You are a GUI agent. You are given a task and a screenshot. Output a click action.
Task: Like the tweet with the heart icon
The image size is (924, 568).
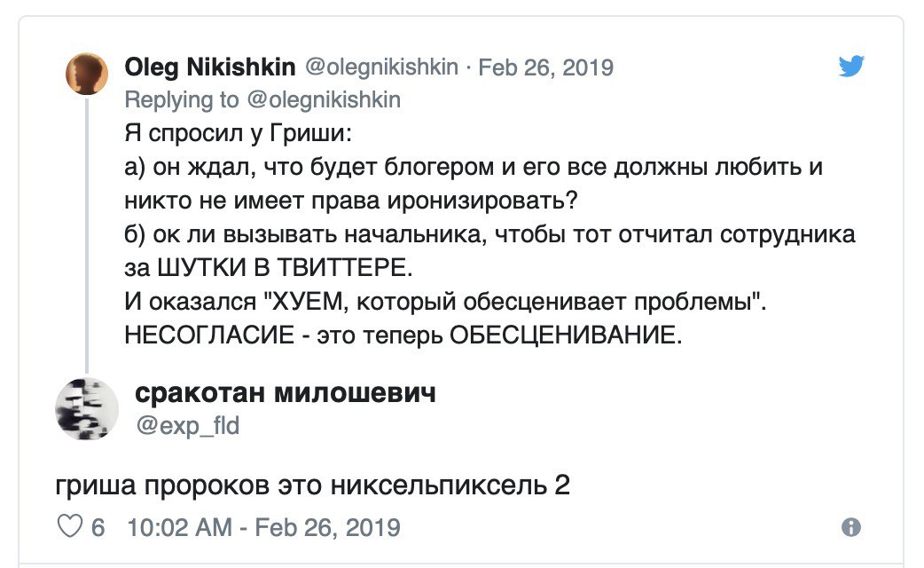pos(69,527)
